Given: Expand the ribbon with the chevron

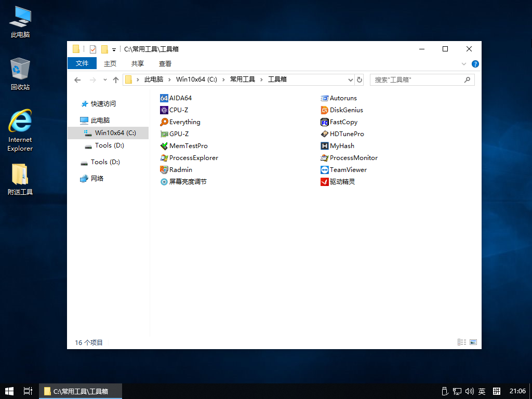Looking at the screenshot, I should pos(464,64).
